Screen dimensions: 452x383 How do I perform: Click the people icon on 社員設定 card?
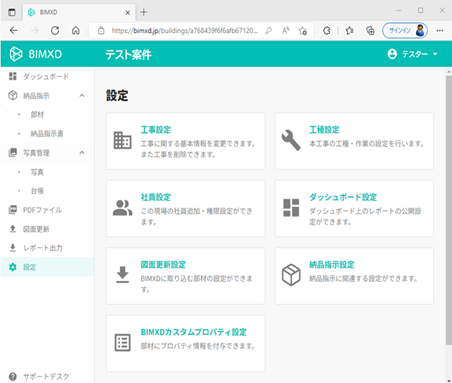pos(123,208)
